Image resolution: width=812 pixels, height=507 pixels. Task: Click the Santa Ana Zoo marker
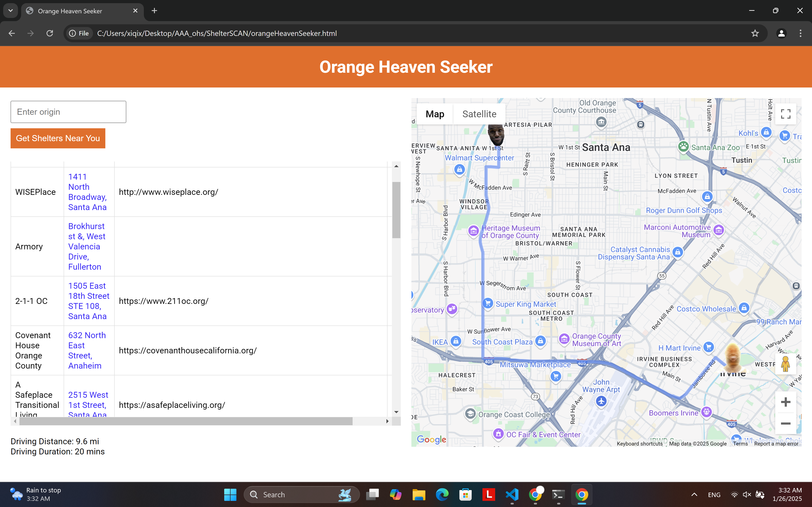pyautogui.click(x=683, y=147)
